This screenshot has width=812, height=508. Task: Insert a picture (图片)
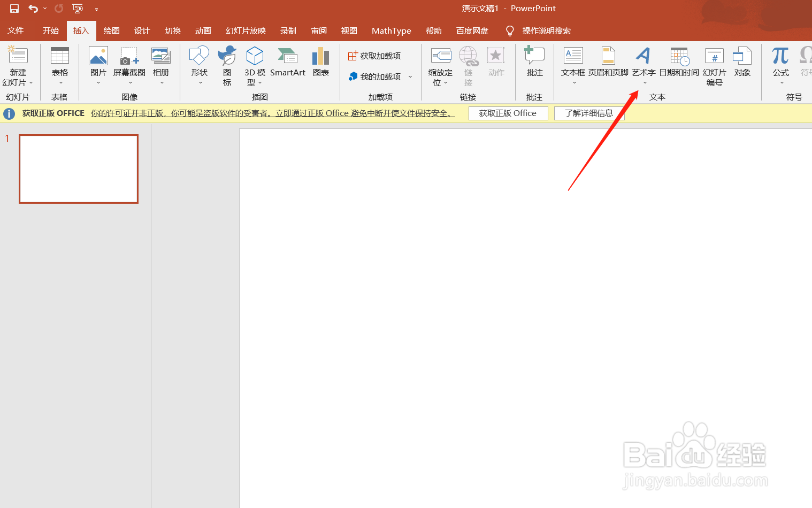(98, 66)
